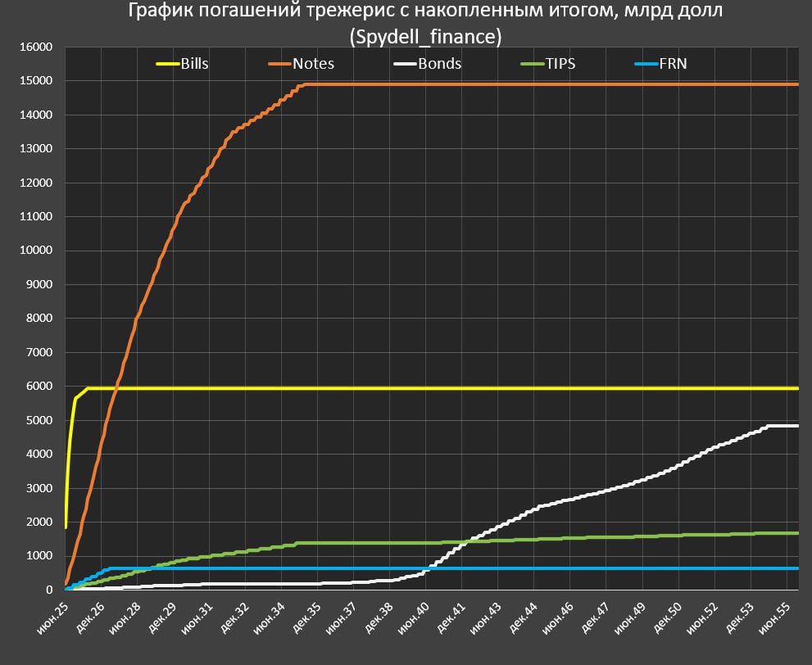Click the дек.44 x-axis label

coord(522,617)
